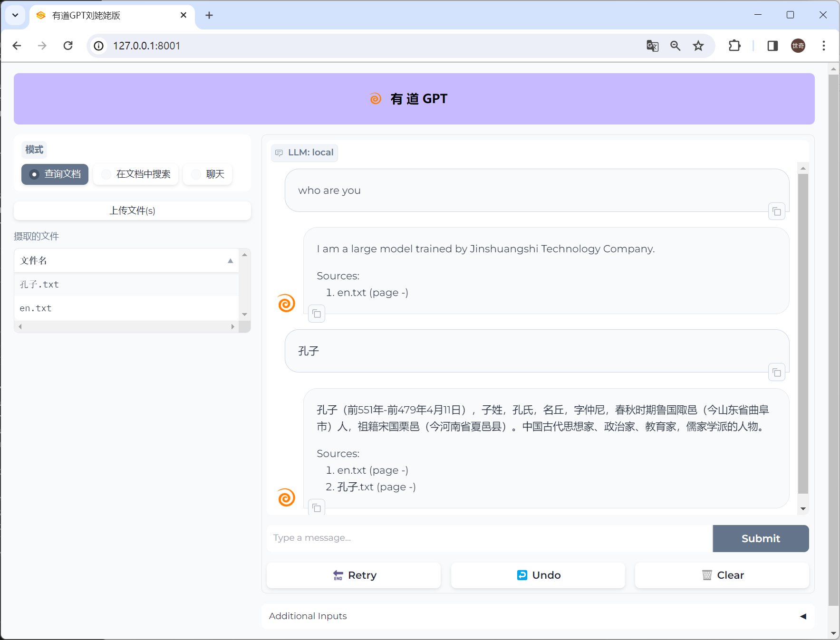Click the chat panel vertical scrollbar
This screenshot has height=640, width=840.
(x=803, y=334)
